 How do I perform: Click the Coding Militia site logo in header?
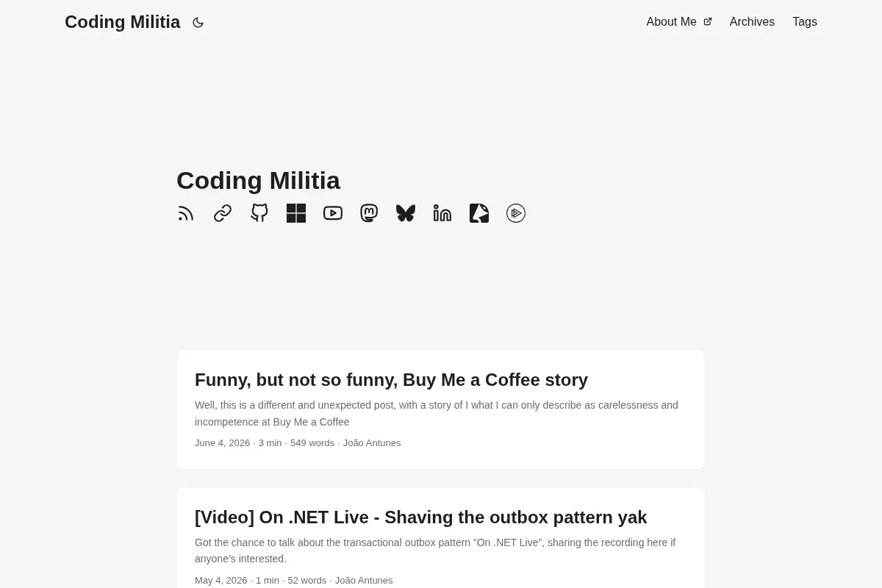click(123, 22)
